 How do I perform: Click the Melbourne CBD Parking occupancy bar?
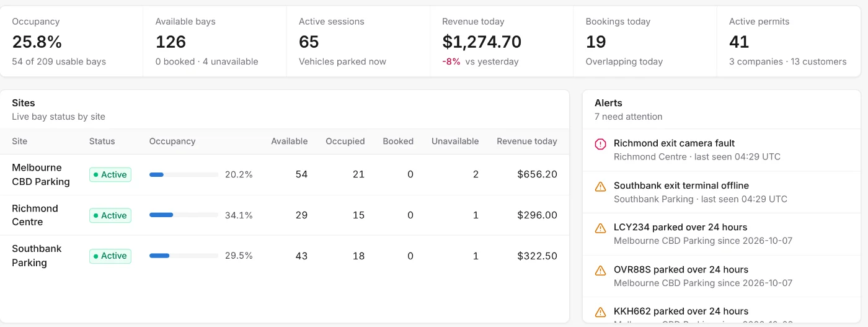pyautogui.click(x=184, y=175)
